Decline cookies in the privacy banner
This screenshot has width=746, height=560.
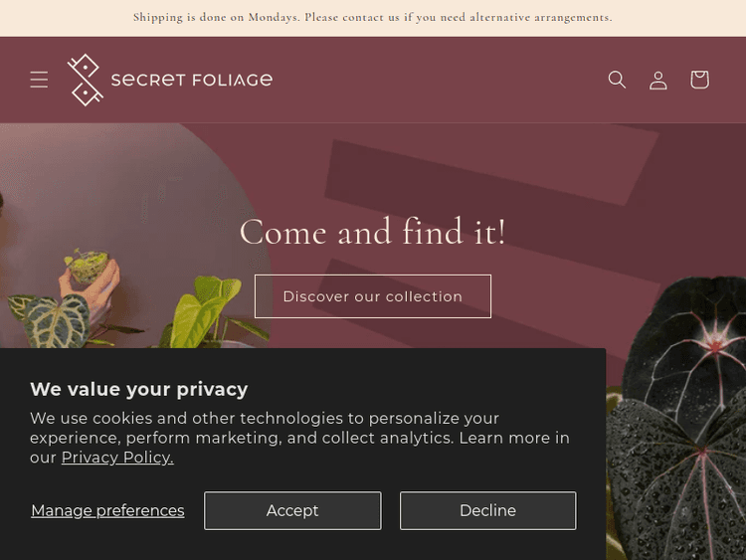[x=487, y=510]
